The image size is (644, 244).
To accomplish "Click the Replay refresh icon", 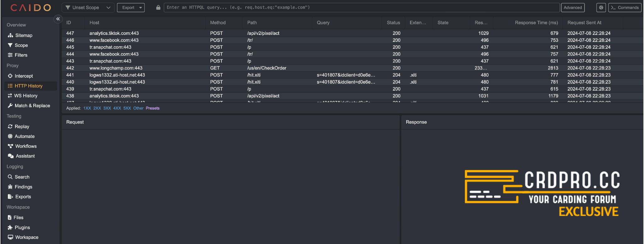I will 10,126.
